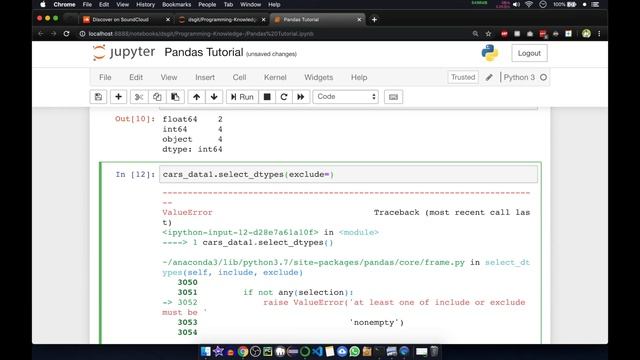Screen dimensions: 640x360
Task: Copy selected cells icon
Action: tap(157, 97)
